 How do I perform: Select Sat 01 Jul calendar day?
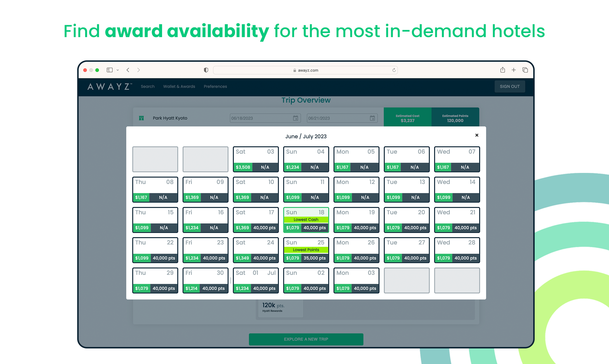pos(256,281)
